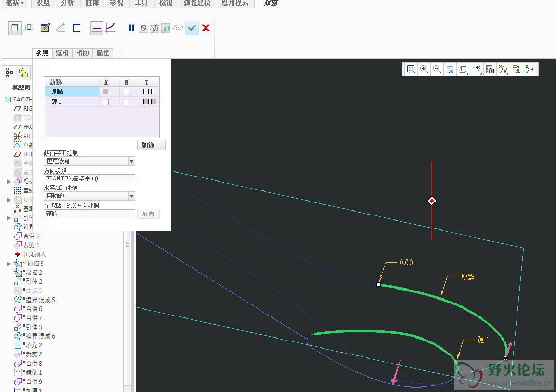The width and height of the screenshot is (556, 392).
Task: Open the view manager camera icon
Action: tap(490, 69)
